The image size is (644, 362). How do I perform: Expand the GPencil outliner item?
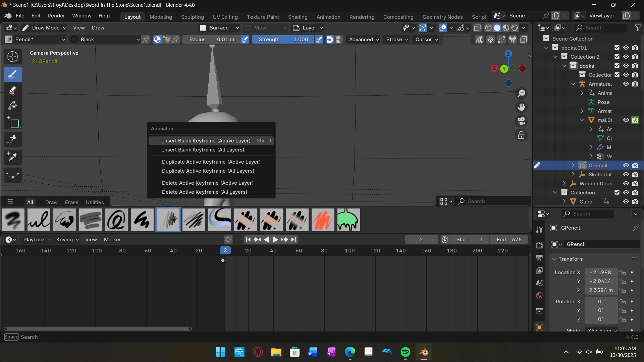point(573,165)
